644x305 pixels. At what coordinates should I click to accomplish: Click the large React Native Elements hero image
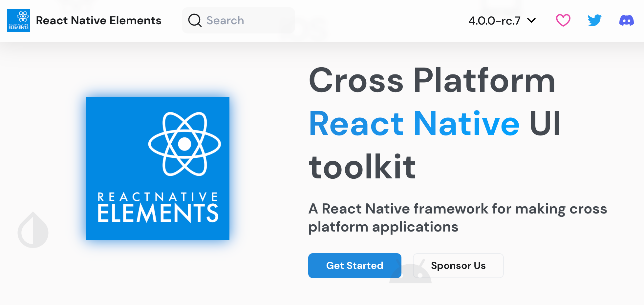click(x=158, y=168)
